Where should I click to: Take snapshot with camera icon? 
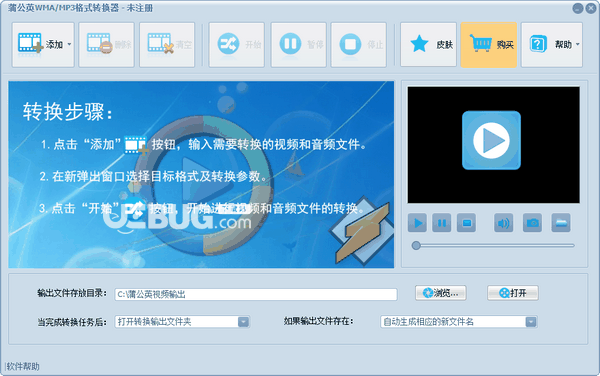coord(532,223)
